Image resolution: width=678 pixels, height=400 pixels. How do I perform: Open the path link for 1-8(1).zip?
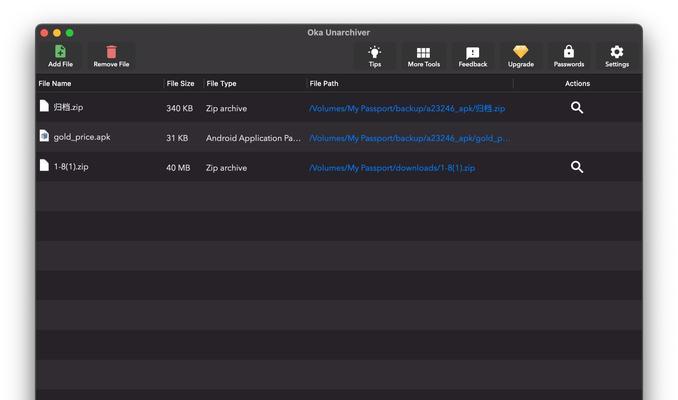[x=392, y=168]
